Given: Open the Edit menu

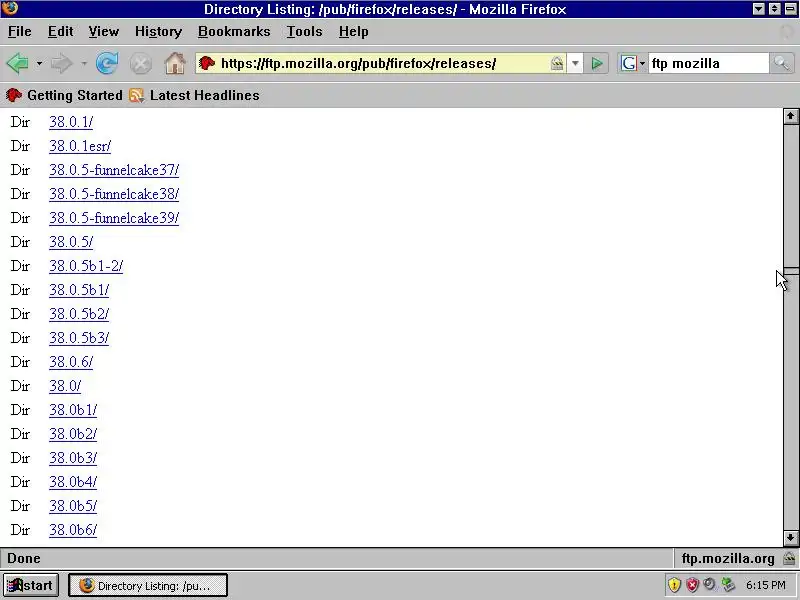Looking at the screenshot, I should [60, 32].
